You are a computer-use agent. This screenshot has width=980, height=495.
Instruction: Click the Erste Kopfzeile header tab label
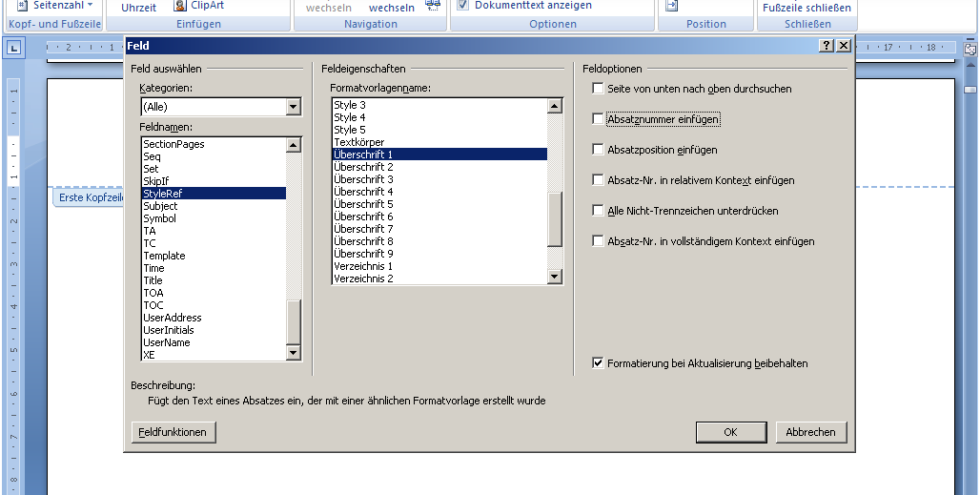point(90,197)
